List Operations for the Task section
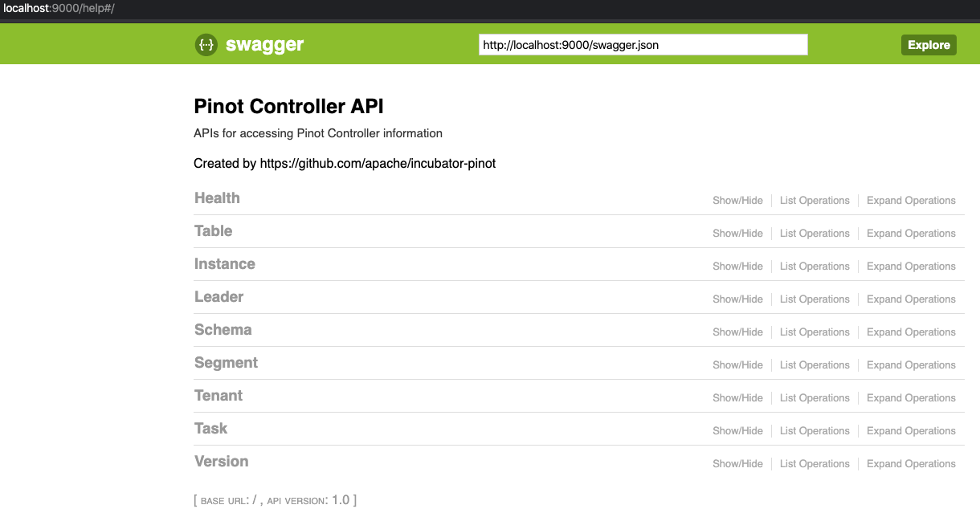Screen dimensions: 980x513 [815, 431]
